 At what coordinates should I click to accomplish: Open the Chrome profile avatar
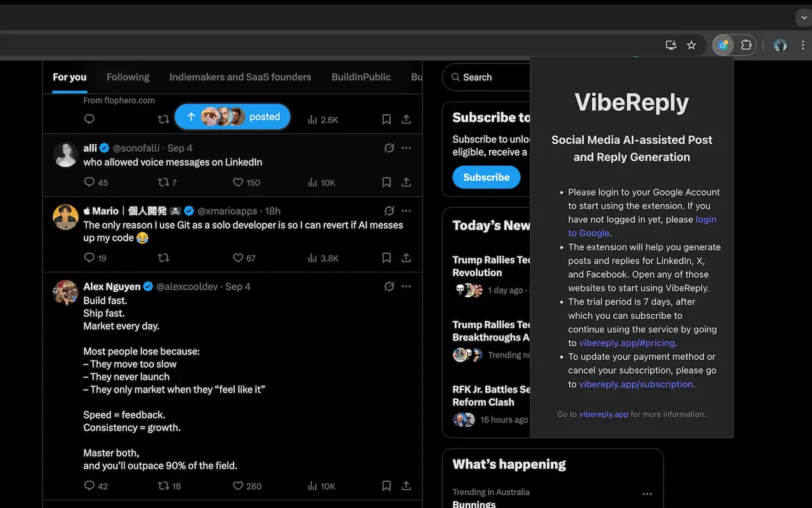tap(780, 45)
